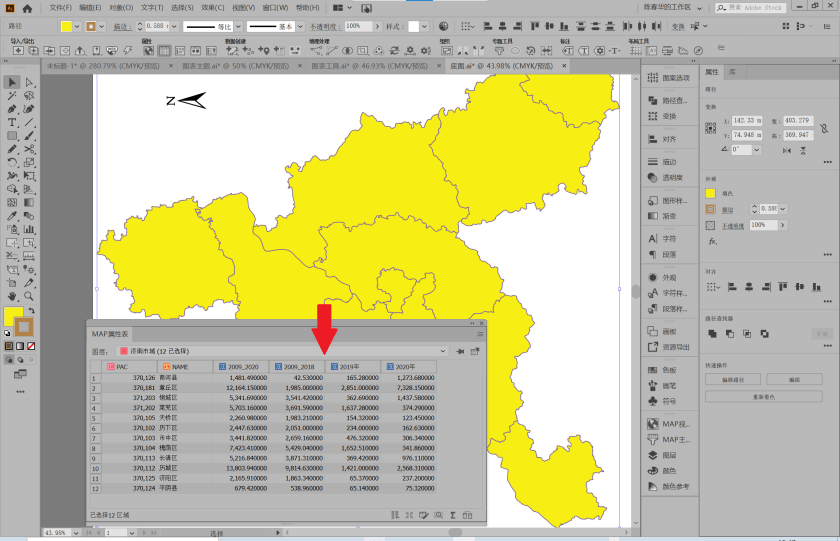Open the 图层 (Layers) panel

point(669,454)
